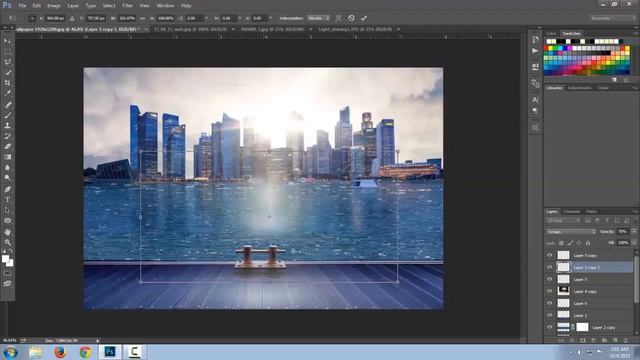640x360 pixels.
Task: Open the blend mode dropdown
Action: 571,231
